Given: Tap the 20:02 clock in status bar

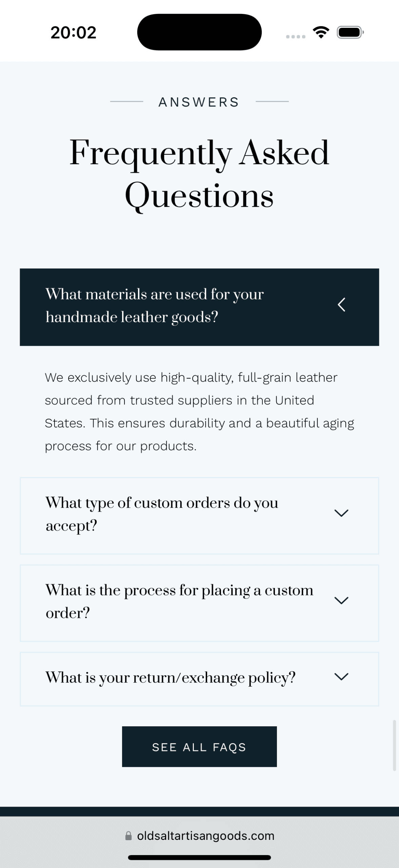Looking at the screenshot, I should tap(74, 33).
